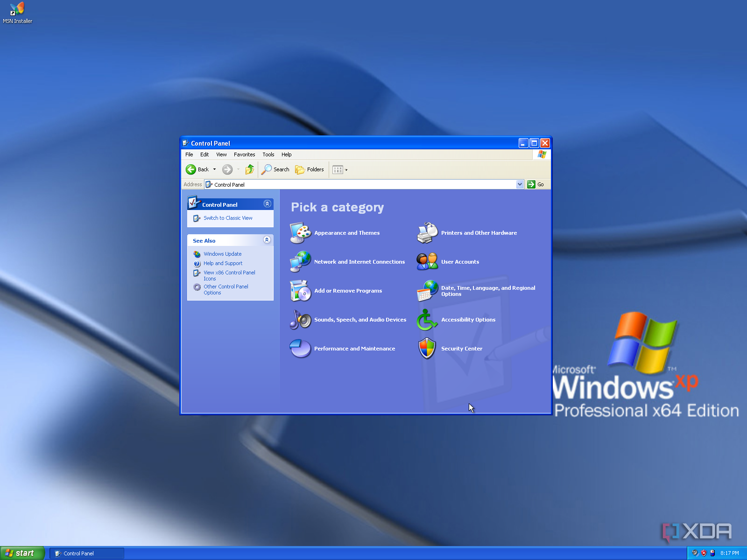Click the Help and Support link
Image resolution: width=747 pixels, height=560 pixels.
point(223,263)
